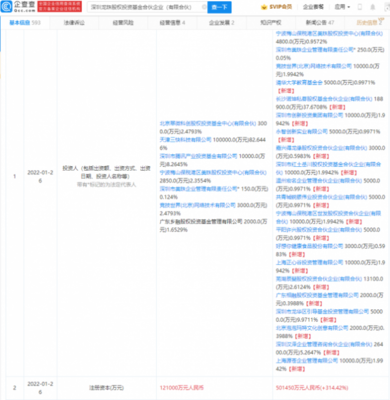Image resolution: width=390 pixels, height=400 pixels.
Task: Click the 2022-01-26 date in row 1
Action: [x=40, y=176]
